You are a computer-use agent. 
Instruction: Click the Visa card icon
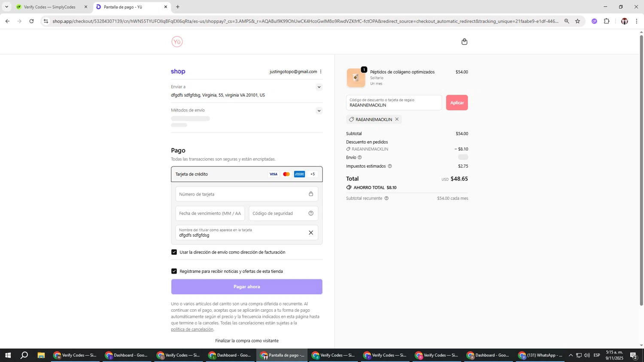point(273,174)
